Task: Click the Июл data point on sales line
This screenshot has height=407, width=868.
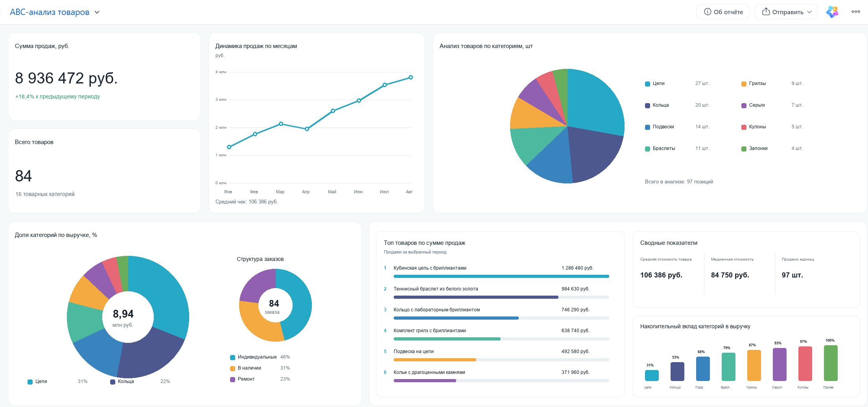Action: 385,85
